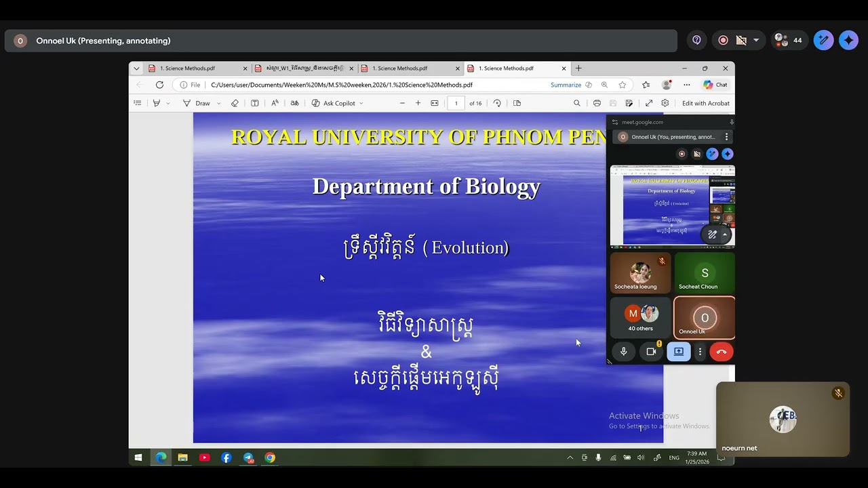The image size is (868, 488).
Task: Click the Gemini spark button in mini Meet
Action: click(728, 154)
